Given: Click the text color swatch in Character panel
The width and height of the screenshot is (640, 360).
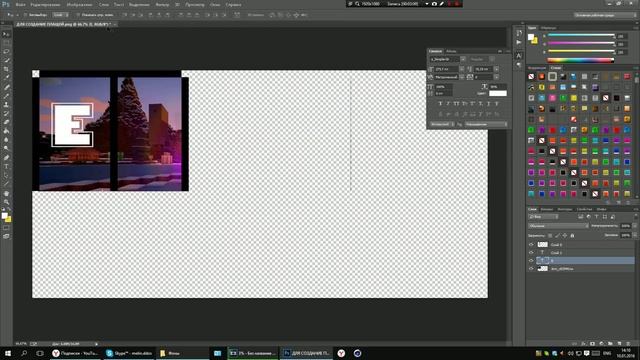Looking at the screenshot, I should (x=498, y=93).
